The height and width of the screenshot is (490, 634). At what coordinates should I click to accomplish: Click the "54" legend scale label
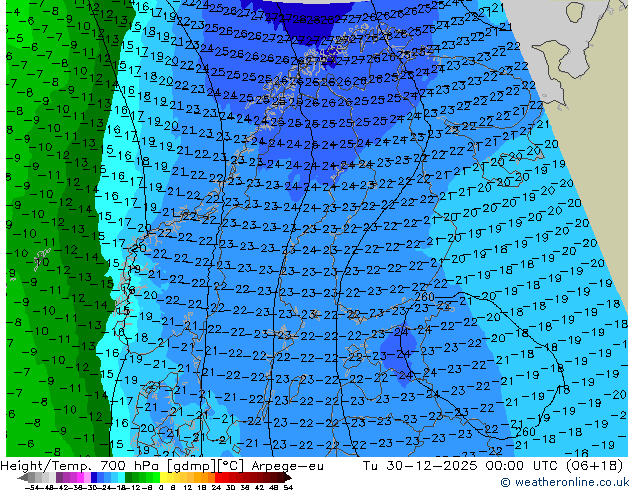(x=288, y=488)
